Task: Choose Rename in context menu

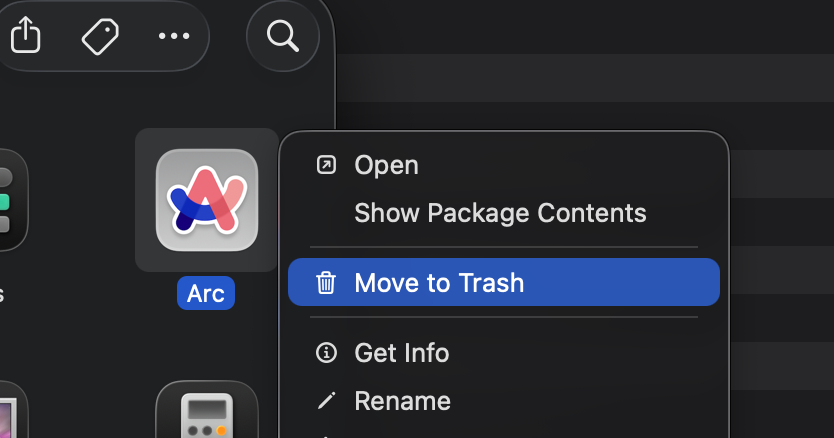Action: pos(503,401)
